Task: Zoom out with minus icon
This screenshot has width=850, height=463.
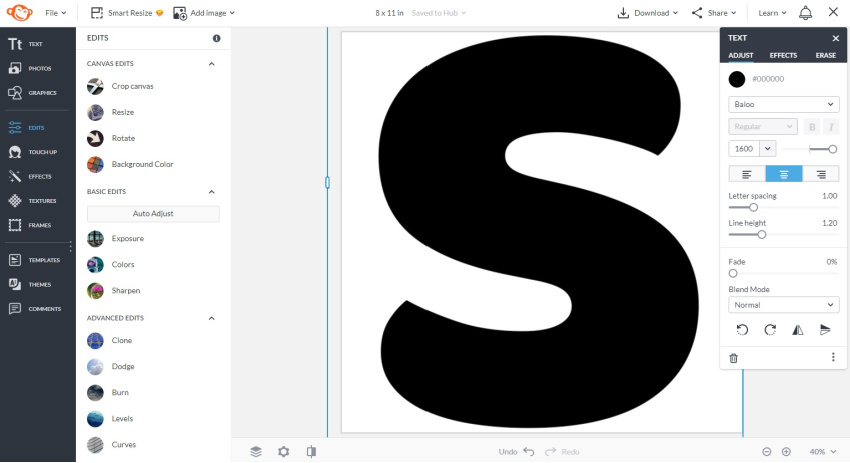Action: 767,452
